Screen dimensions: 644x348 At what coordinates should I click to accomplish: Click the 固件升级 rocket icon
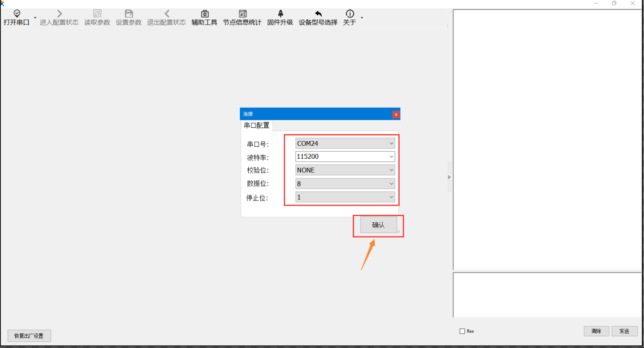coord(281,14)
